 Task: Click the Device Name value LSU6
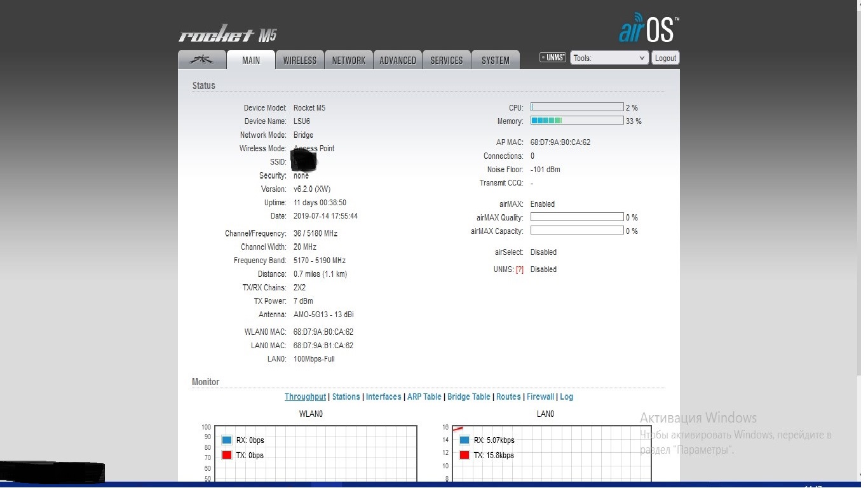(302, 121)
